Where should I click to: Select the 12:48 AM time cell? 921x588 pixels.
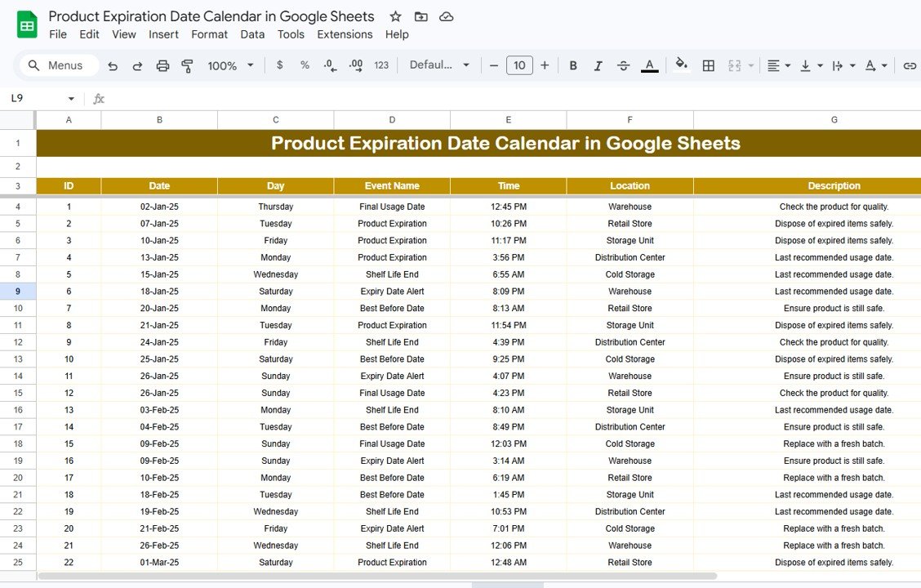coord(508,562)
